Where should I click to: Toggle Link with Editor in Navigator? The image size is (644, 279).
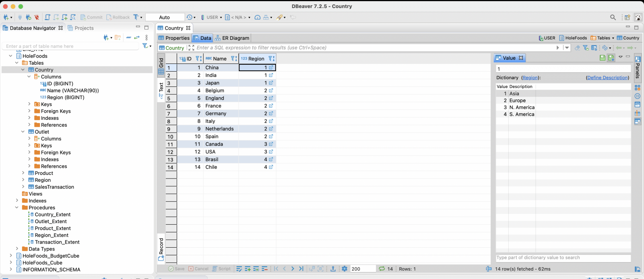click(x=137, y=37)
